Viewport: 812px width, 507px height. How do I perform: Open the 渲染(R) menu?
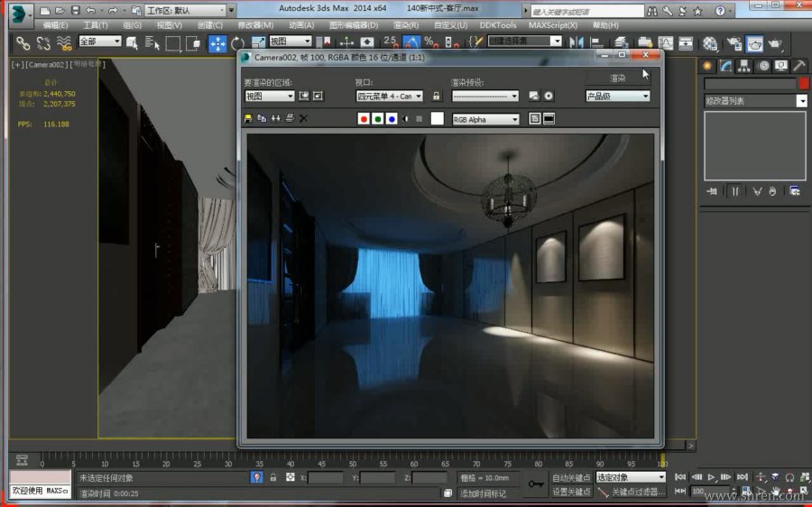click(x=405, y=25)
